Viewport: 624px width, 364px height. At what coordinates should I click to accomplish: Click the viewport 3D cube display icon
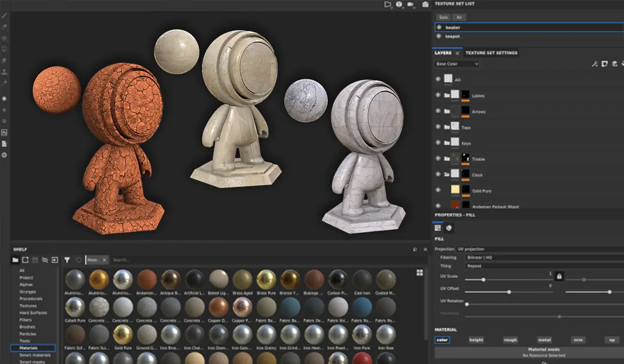(x=399, y=4)
